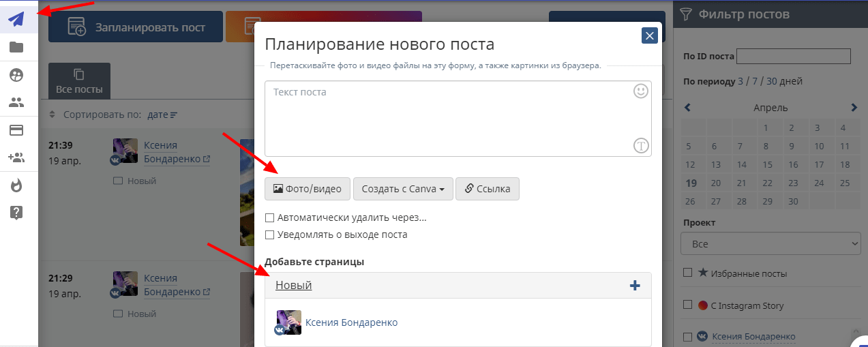Open the palette icon in sidebar
This screenshot has height=347, width=868.
pyautogui.click(x=16, y=75)
